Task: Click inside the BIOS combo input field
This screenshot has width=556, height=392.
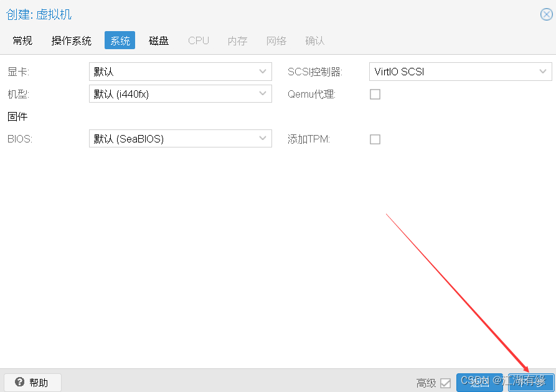Action: (156, 138)
